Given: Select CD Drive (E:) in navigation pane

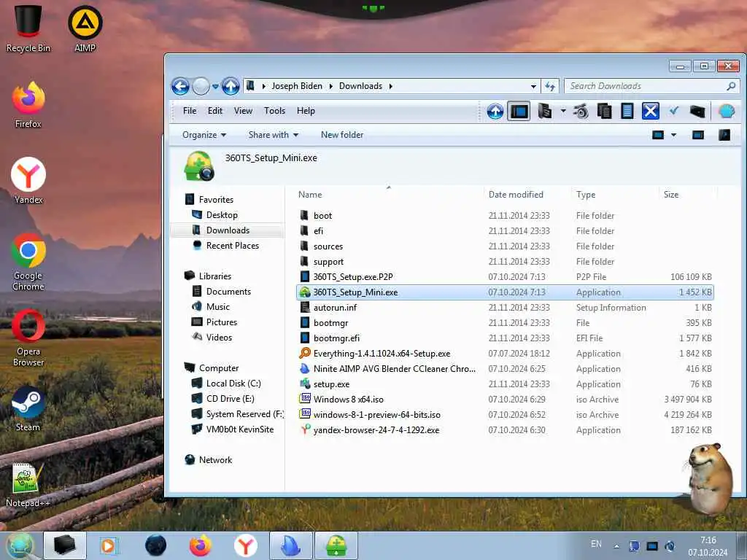Looking at the screenshot, I should (230, 399).
